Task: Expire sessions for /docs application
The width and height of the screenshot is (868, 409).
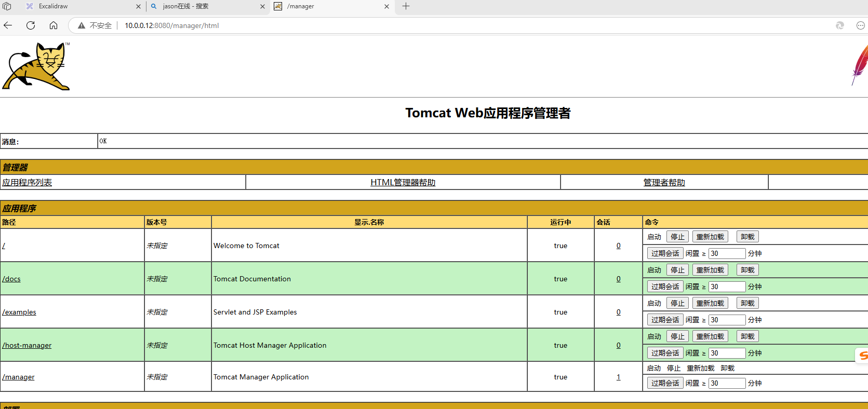Action: [x=665, y=287]
